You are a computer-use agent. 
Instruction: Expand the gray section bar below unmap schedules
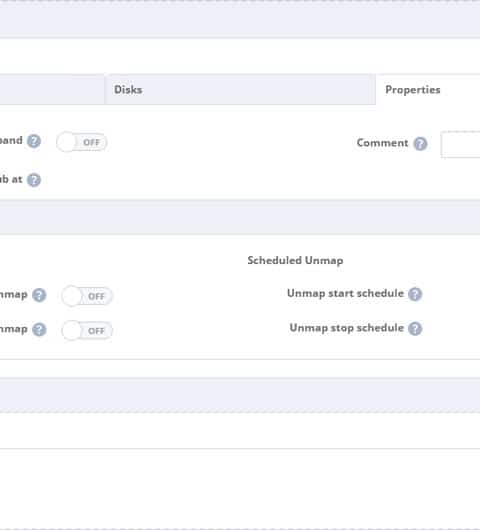pyautogui.click(x=240, y=395)
